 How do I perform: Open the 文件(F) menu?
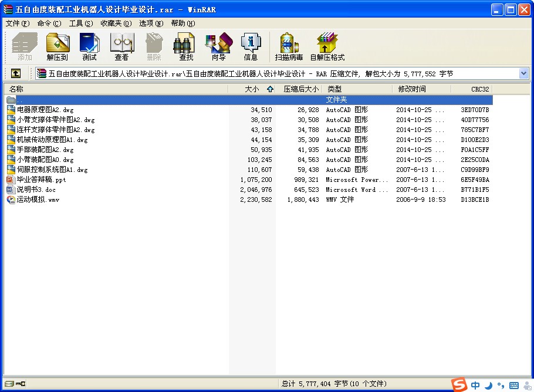point(17,23)
